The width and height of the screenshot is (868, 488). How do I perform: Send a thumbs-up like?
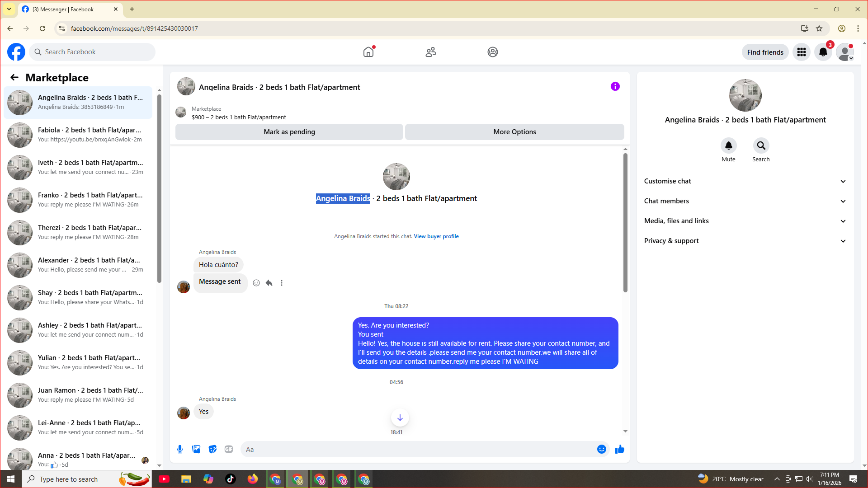pyautogui.click(x=620, y=449)
